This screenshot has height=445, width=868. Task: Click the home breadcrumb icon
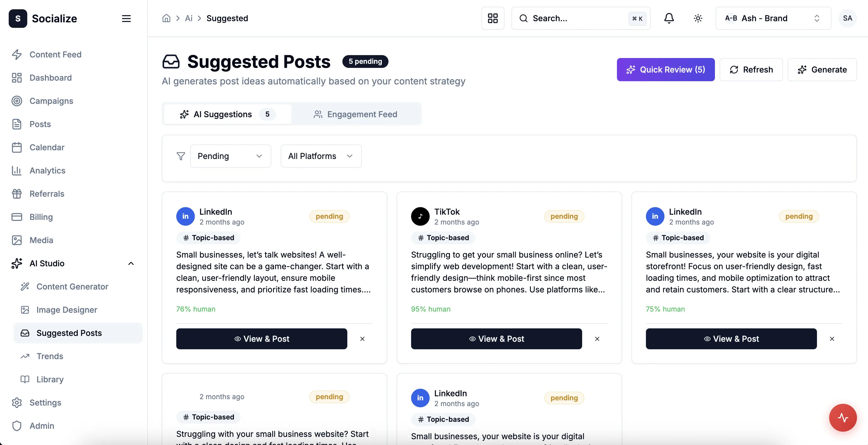coord(166,18)
